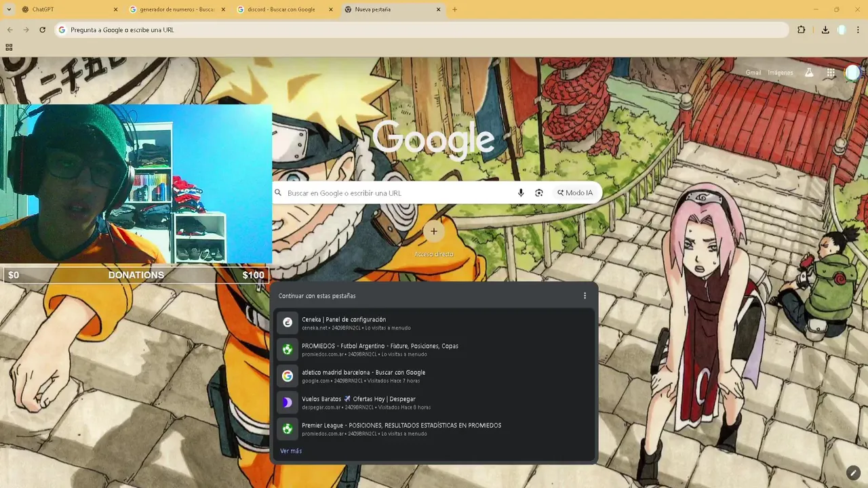868x488 pixels.
Task: Click the Despegar favicon icon
Action: point(288,402)
